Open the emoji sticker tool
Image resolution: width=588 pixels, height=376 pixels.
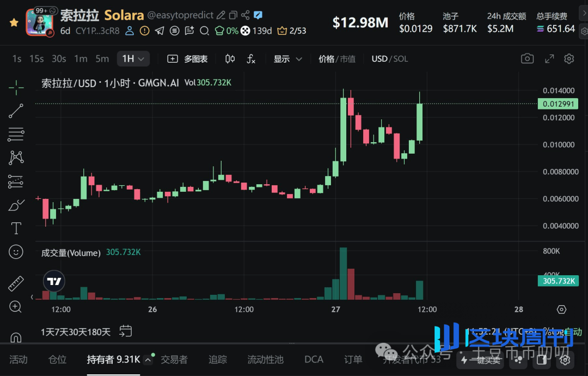click(16, 252)
